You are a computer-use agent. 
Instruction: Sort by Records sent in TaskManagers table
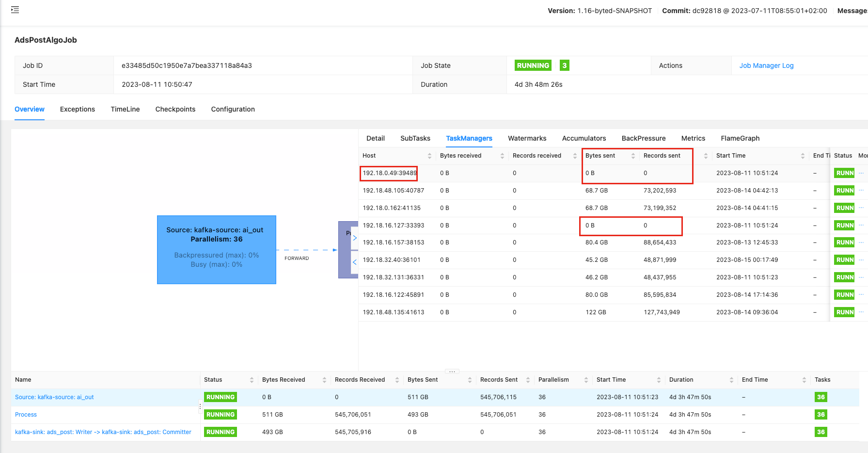(x=706, y=156)
